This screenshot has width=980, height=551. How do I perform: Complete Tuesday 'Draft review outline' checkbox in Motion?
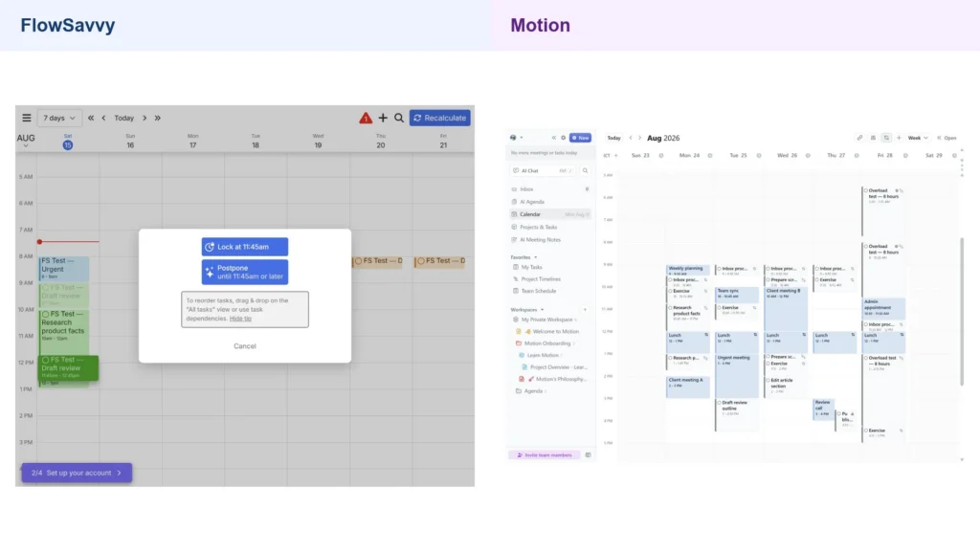pos(719,403)
